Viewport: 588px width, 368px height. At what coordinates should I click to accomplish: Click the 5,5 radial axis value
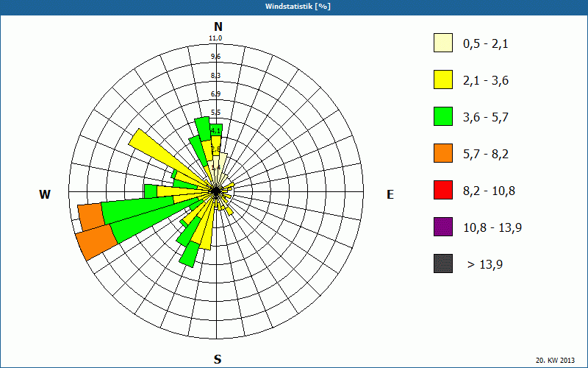[215, 113]
